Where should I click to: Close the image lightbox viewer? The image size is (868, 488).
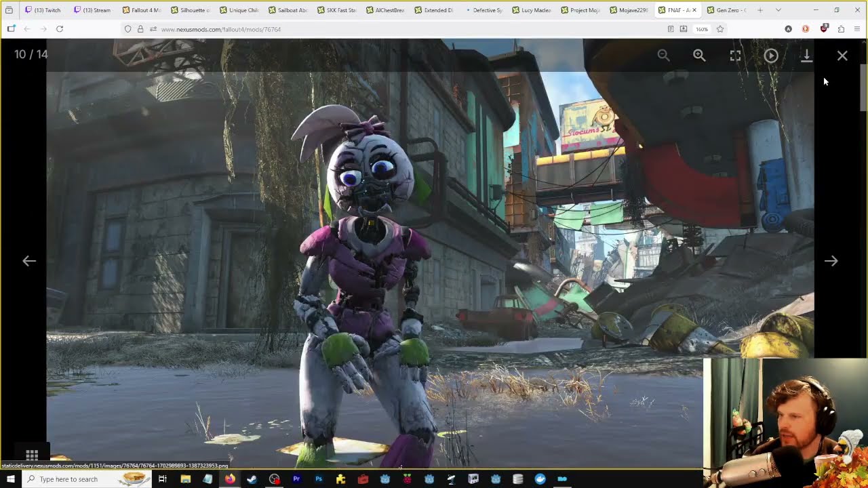(842, 56)
